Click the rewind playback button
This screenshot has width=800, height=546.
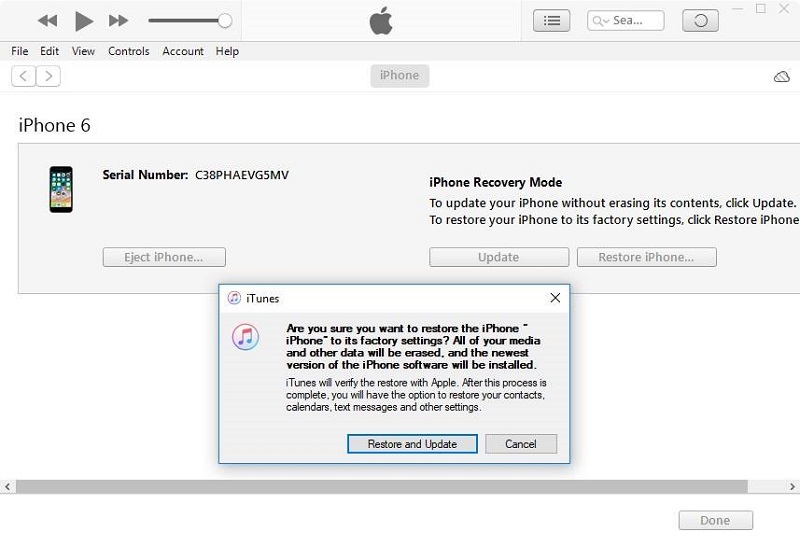click(47, 21)
